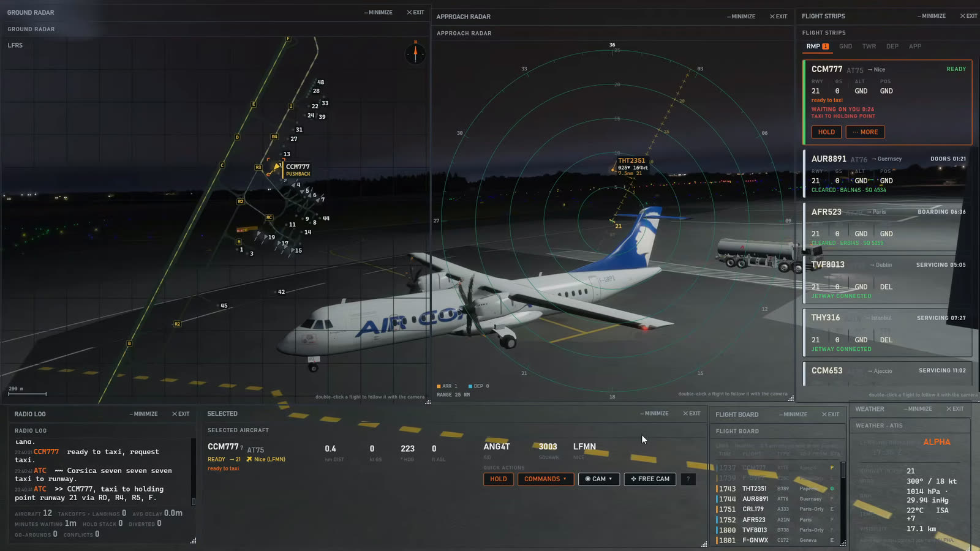Click taxiway marker R4 on Ground Radar
Image resolution: width=980 pixels, height=551 pixels.
point(274,137)
